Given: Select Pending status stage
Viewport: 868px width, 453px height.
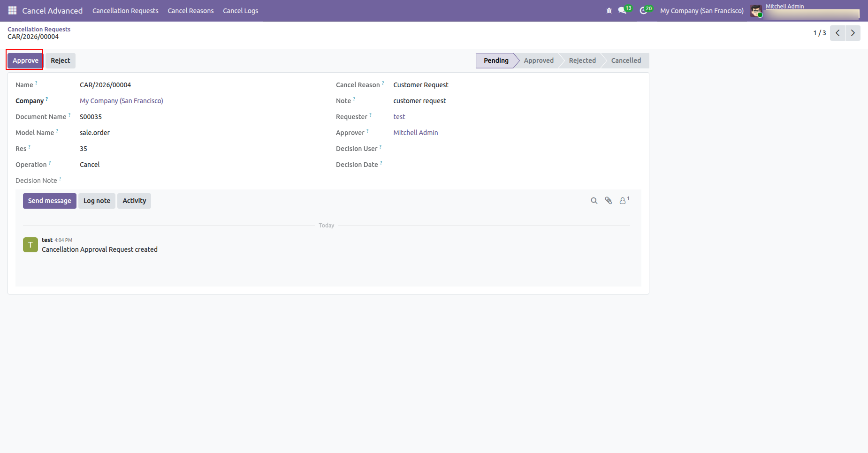Looking at the screenshot, I should tap(496, 60).
